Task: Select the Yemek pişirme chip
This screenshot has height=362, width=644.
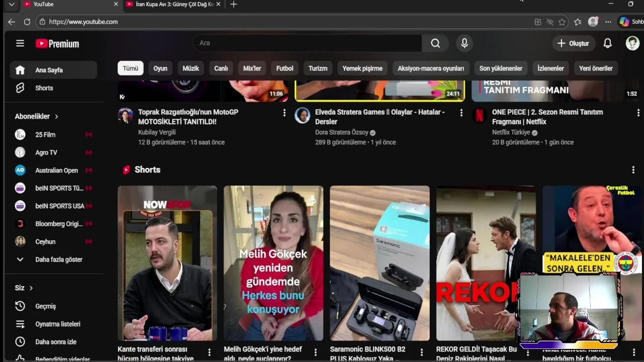Action: (x=362, y=68)
